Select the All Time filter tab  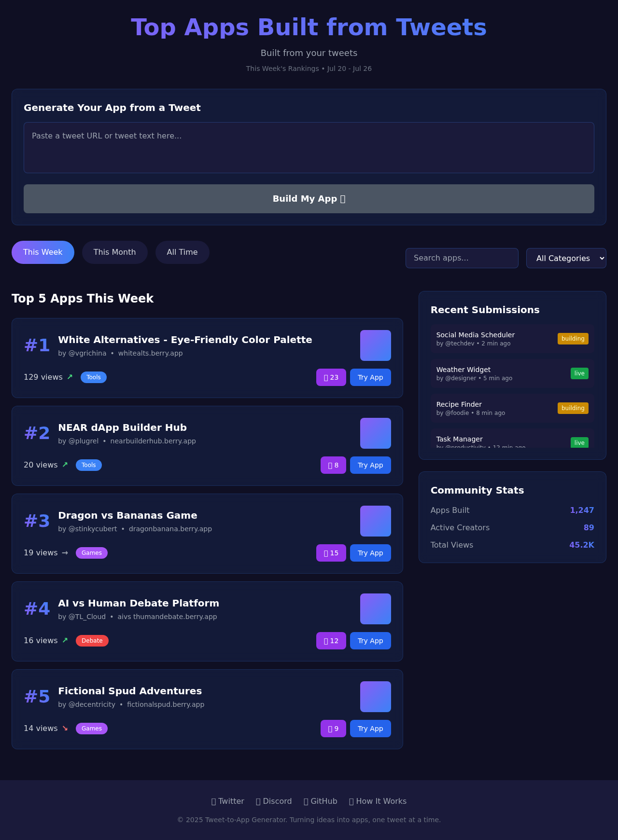coord(182,252)
